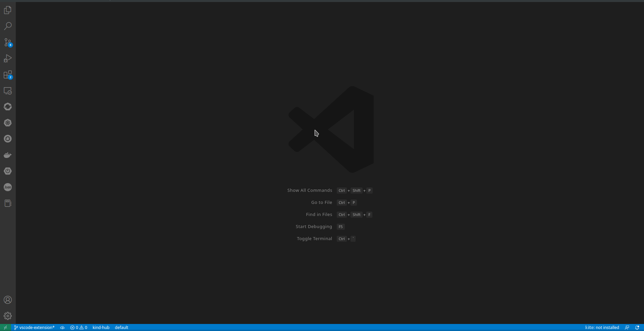Image resolution: width=644 pixels, height=331 pixels.
Task: Open Source Control with 8 pending changes
Action: (x=8, y=42)
